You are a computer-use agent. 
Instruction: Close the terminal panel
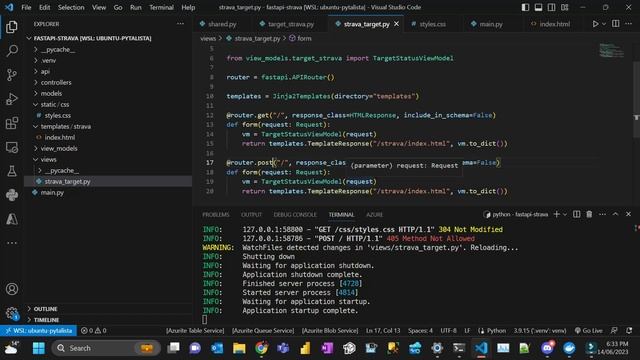628,214
